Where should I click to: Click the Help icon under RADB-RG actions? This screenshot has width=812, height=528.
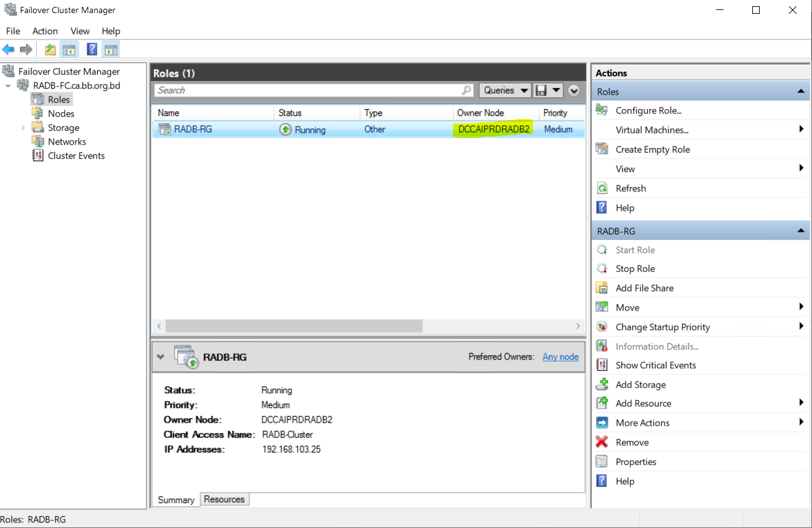click(602, 481)
